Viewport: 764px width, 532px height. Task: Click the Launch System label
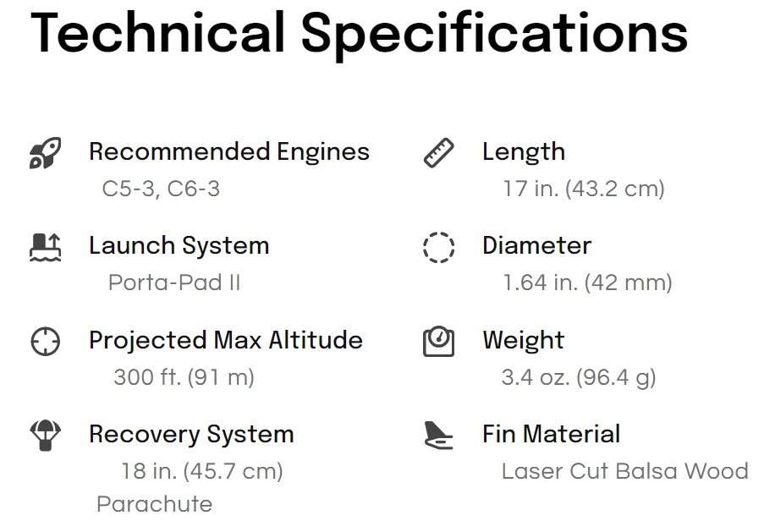(x=179, y=245)
